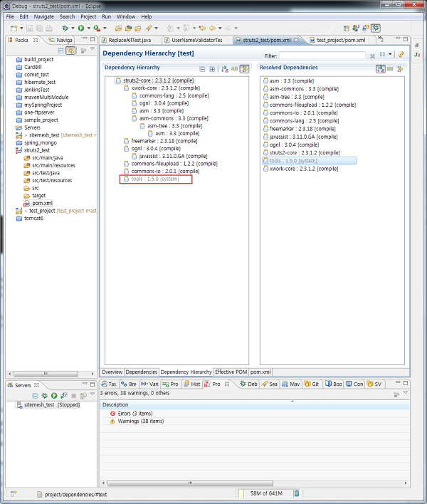This screenshot has height=504, width=427.
Task: Click the New wizard icon in toolbar
Action: coord(14,28)
